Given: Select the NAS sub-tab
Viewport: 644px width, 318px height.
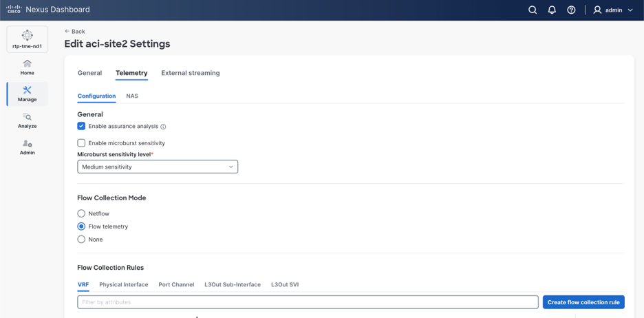Looking at the screenshot, I should click(132, 96).
